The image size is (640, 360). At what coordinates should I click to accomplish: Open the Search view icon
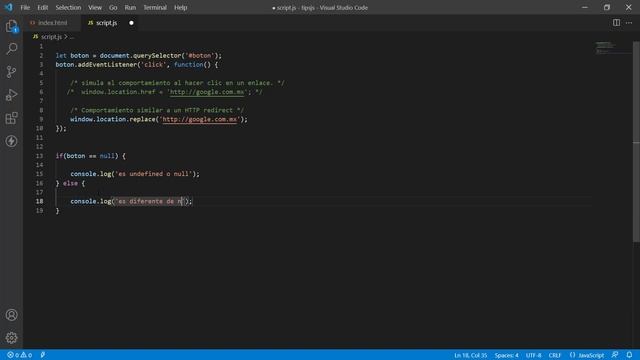(x=11, y=49)
